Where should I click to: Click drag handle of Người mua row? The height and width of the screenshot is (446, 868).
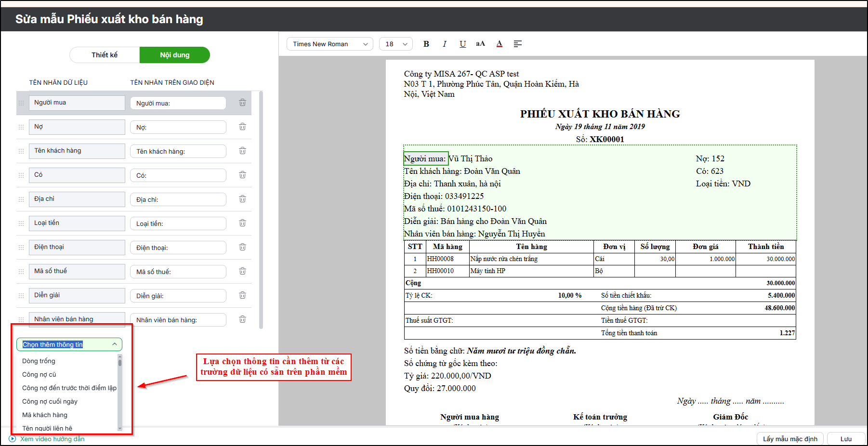point(21,103)
